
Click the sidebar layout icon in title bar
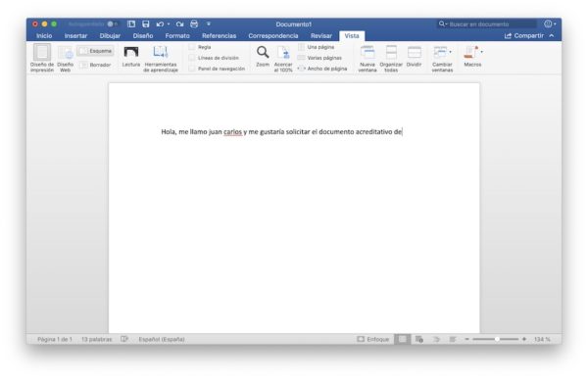coord(131,24)
